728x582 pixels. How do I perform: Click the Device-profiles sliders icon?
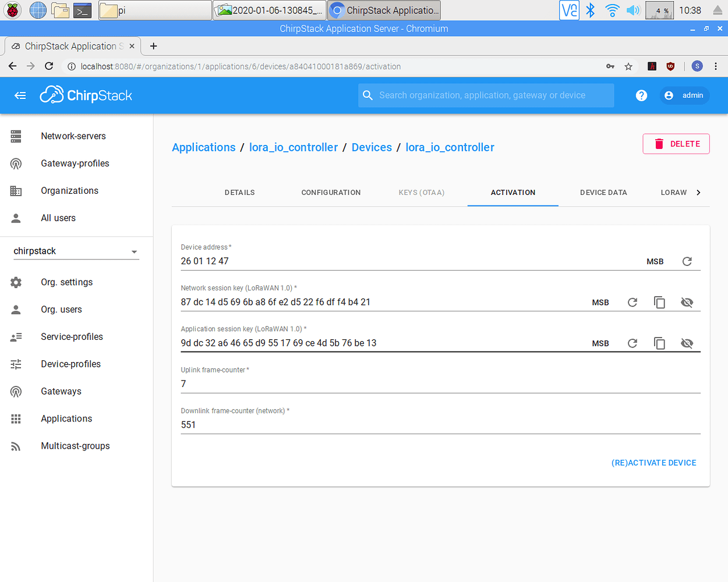point(16,364)
